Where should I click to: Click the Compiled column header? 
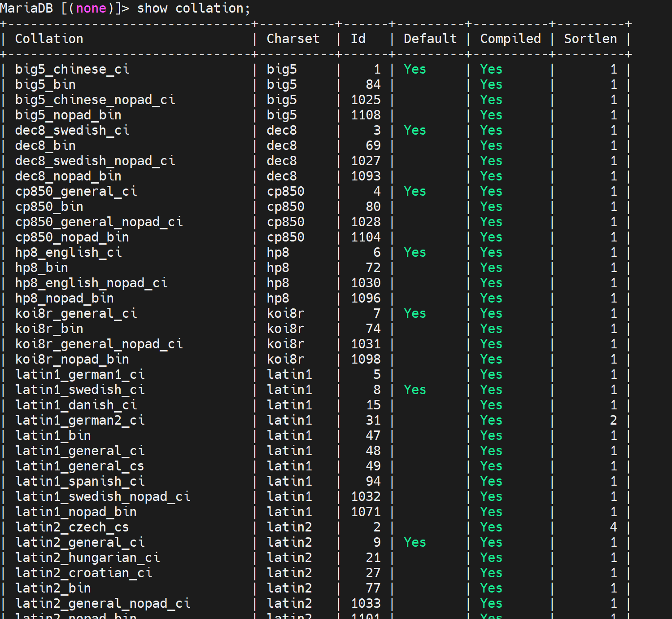510,39
